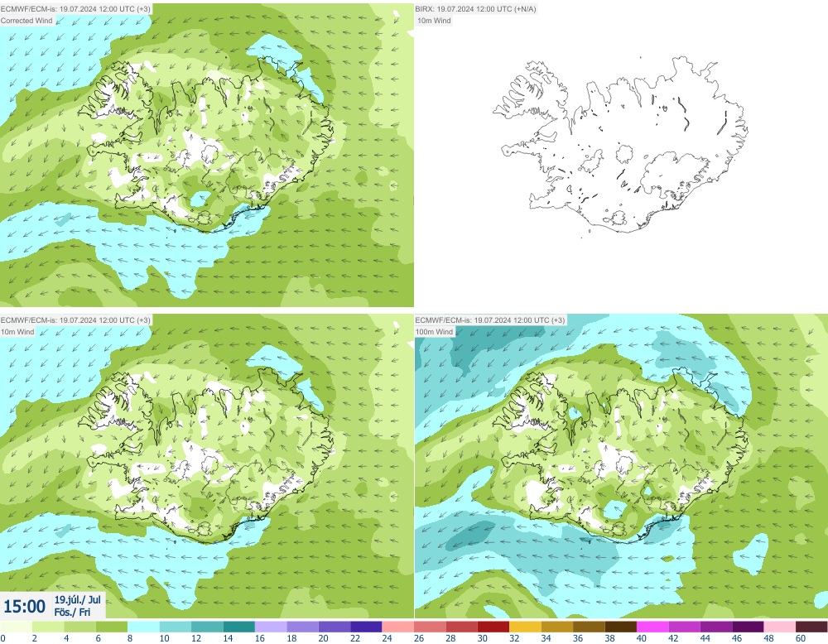Screen dimensions: 828x644
Task: Click the legend value 40
Action: [642, 638]
